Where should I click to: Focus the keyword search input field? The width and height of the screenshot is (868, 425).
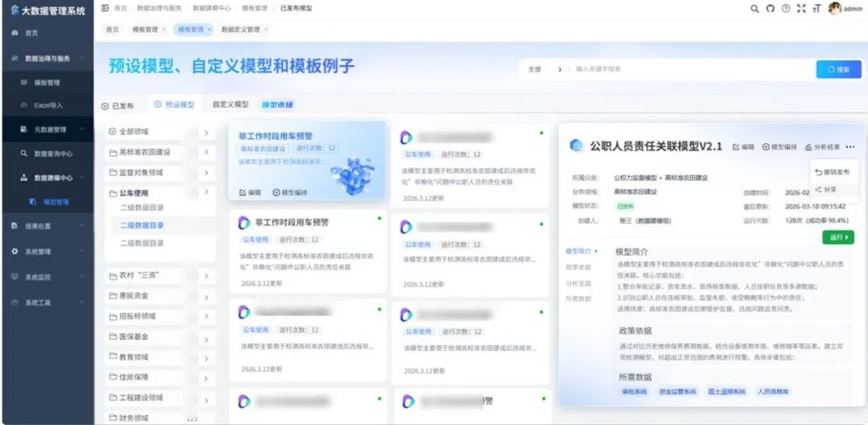[x=690, y=70]
